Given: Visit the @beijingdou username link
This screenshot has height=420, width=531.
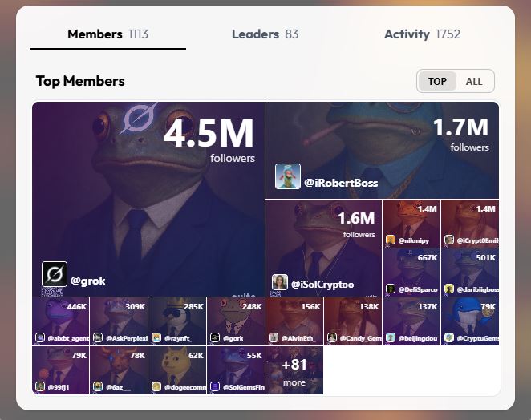Looking at the screenshot, I should tap(418, 338).
